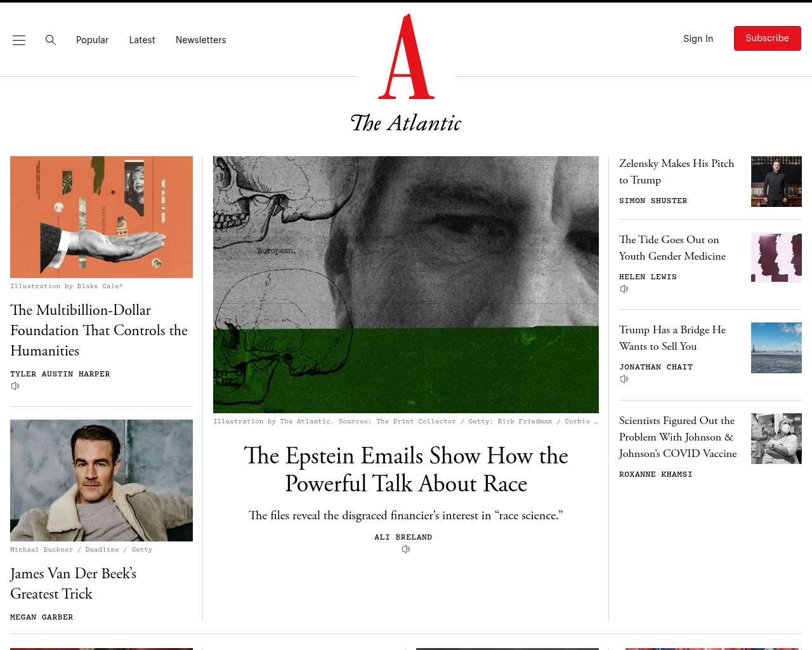Open the hamburger navigation menu
This screenshot has height=650, width=812.
(x=19, y=40)
